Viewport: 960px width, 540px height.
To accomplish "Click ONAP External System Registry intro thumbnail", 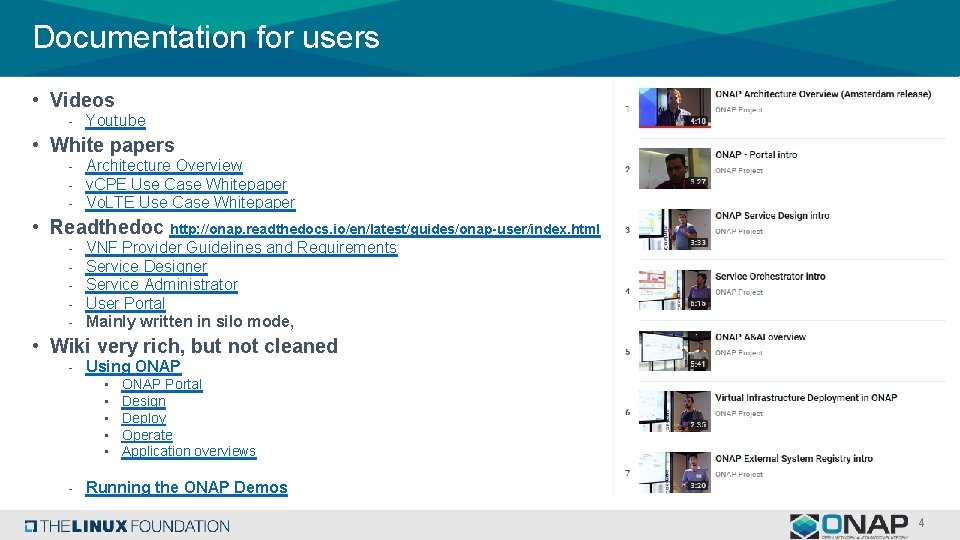I will [675, 473].
